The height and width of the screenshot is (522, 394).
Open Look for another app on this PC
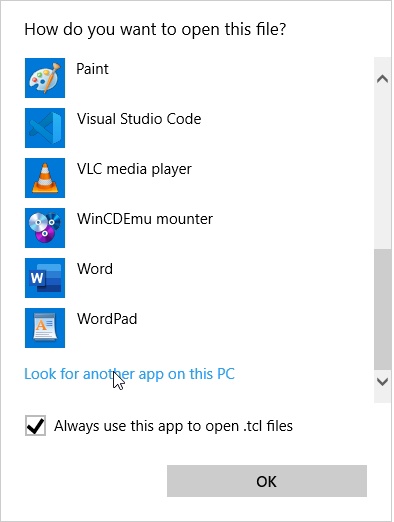click(x=130, y=374)
